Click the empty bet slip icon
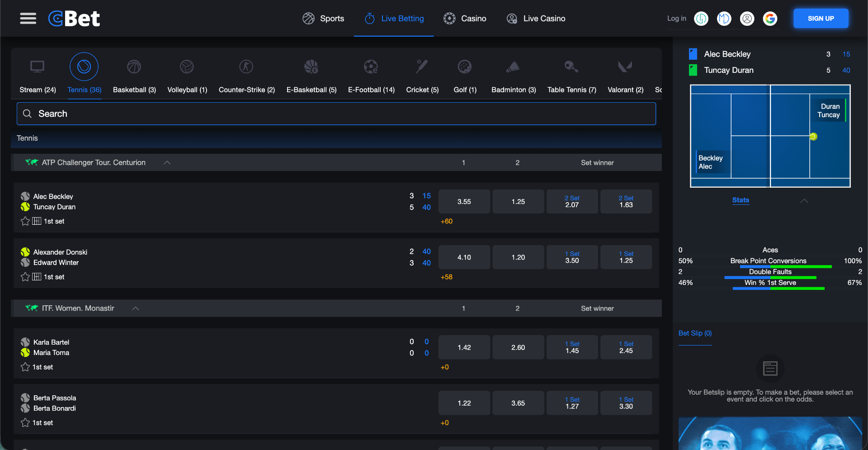Image resolution: width=868 pixels, height=450 pixels. 770,368
